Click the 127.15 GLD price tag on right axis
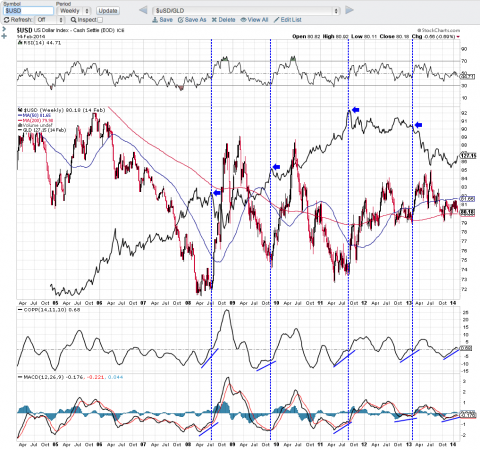480x450 pixels. pos(468,156)
